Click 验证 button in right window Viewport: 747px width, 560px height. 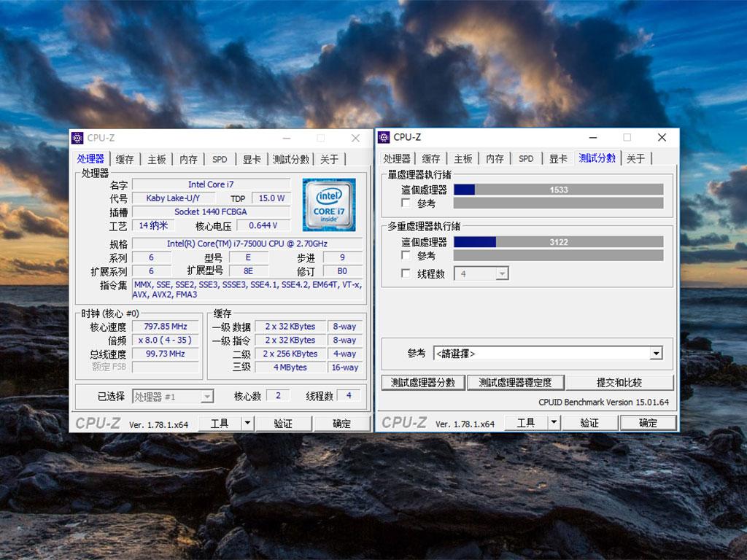point(589,422)
